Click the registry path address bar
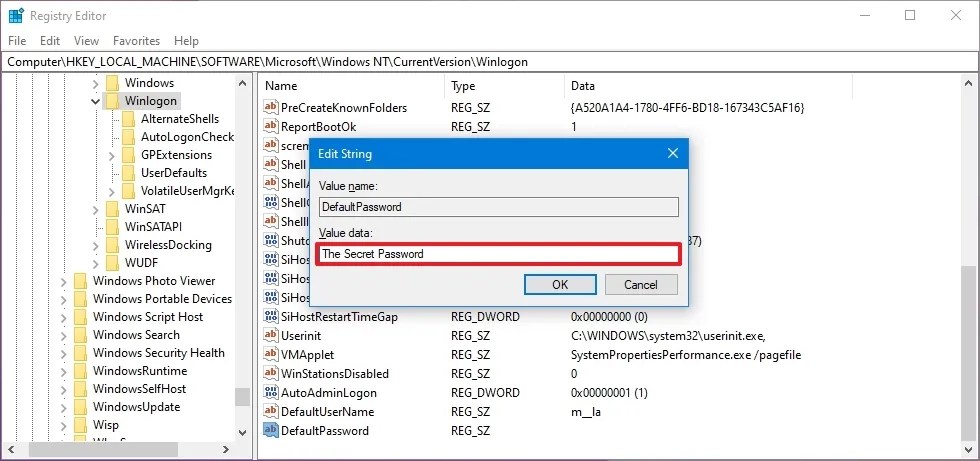 (x=489, y=62)
